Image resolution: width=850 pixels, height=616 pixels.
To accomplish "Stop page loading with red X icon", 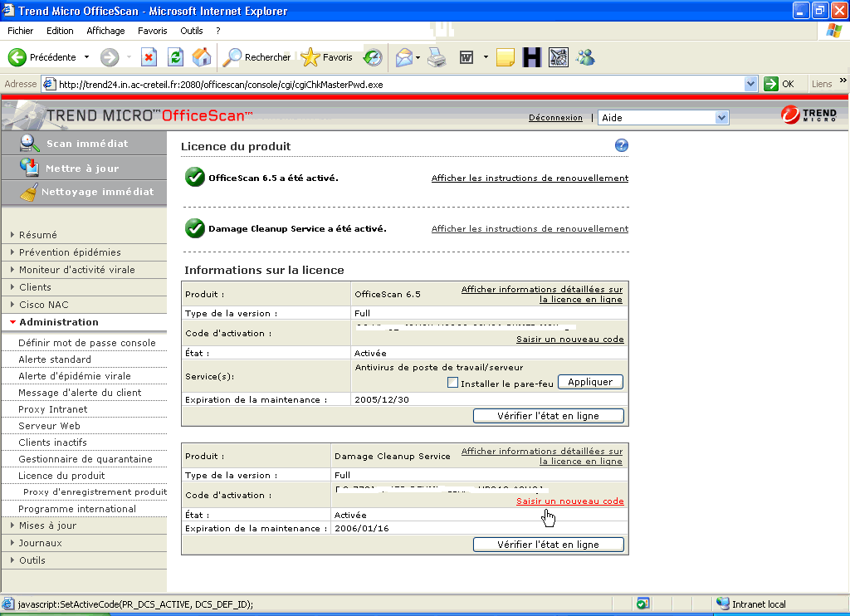I will [149, 57].
